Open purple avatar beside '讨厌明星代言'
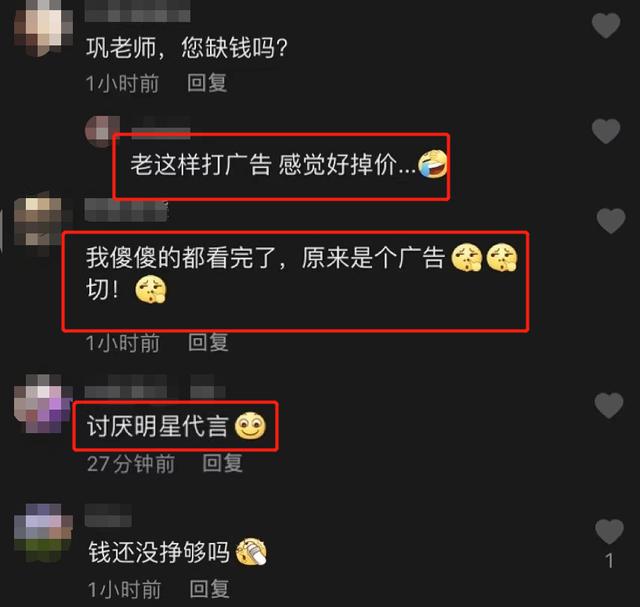The width and height of the screenshot is (640, 607). [43, 403]
